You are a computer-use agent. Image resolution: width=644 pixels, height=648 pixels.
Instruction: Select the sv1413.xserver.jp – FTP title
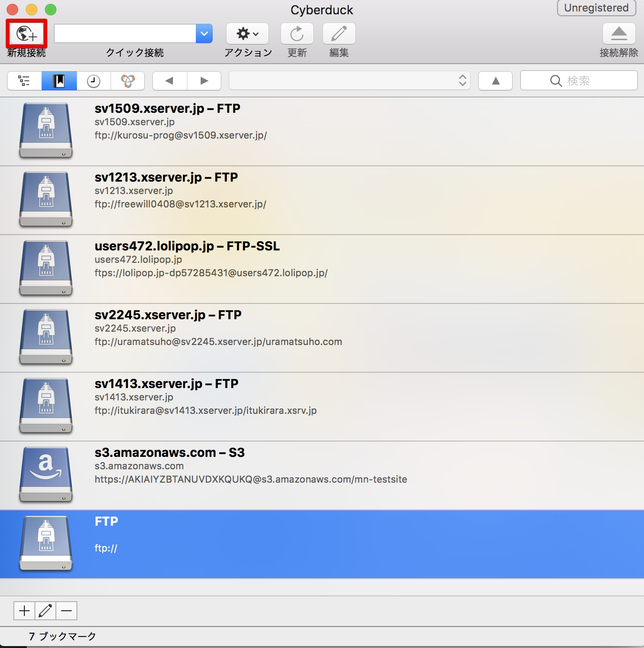(x=166, y=384)
